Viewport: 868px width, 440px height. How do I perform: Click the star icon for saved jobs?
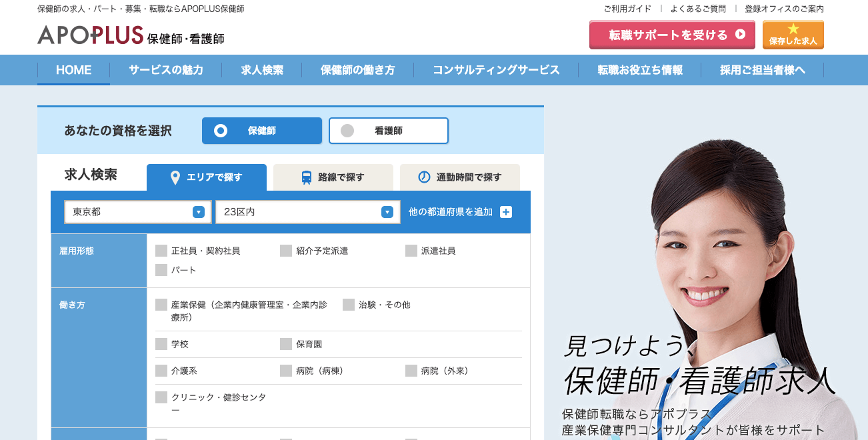point(793,29)
